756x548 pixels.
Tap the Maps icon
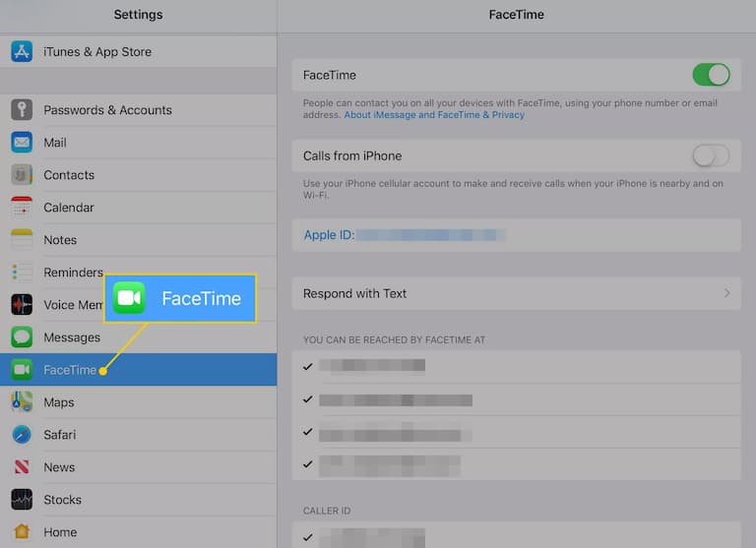(x=22, y=402)
